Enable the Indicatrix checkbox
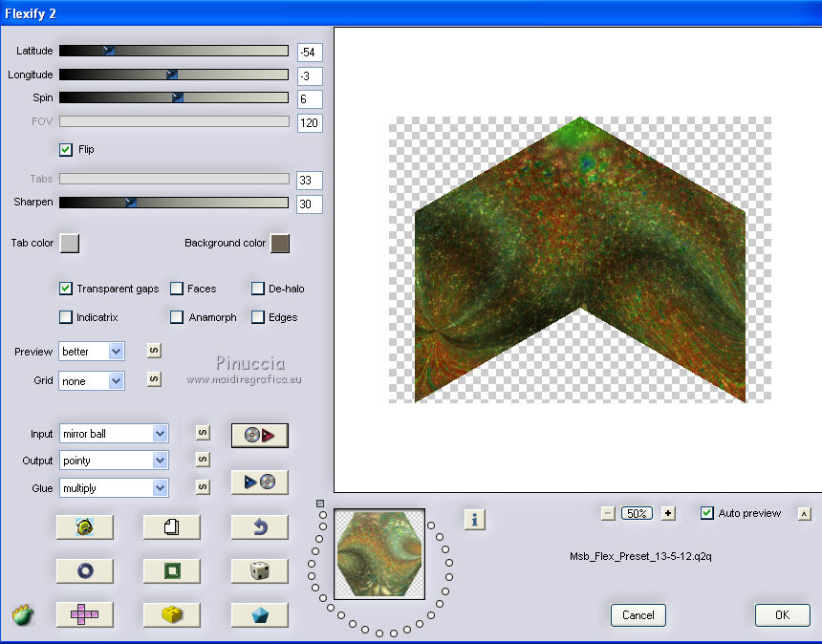Image resolution: width=822 pixels, height=644 pixels. point(66,317)
